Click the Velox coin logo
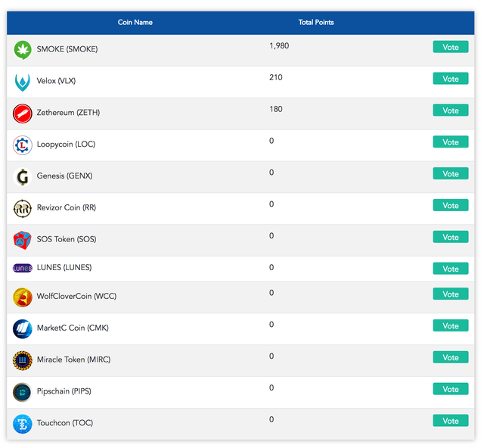484x448 pixels. [23, 82]
